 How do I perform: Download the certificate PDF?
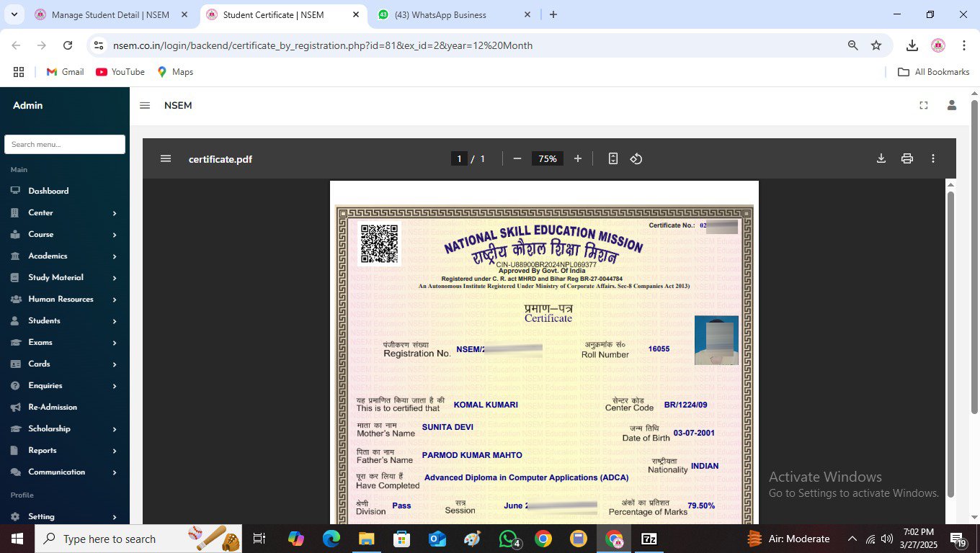881,158
